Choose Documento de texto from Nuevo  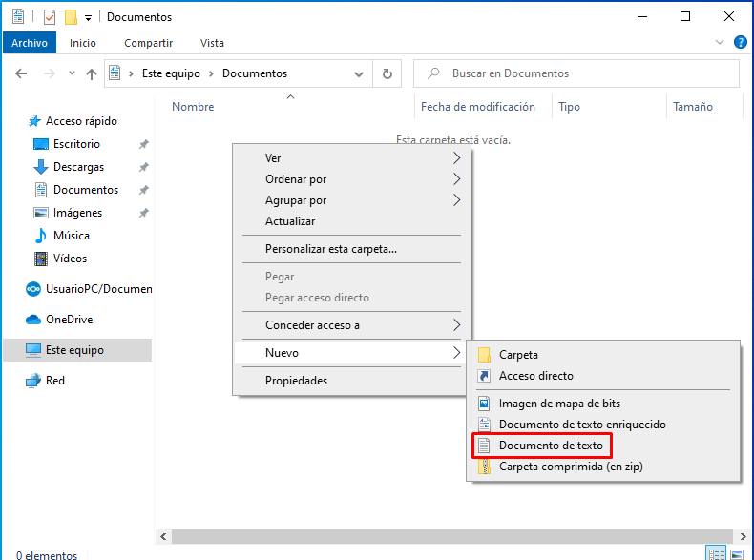[550, 446]
